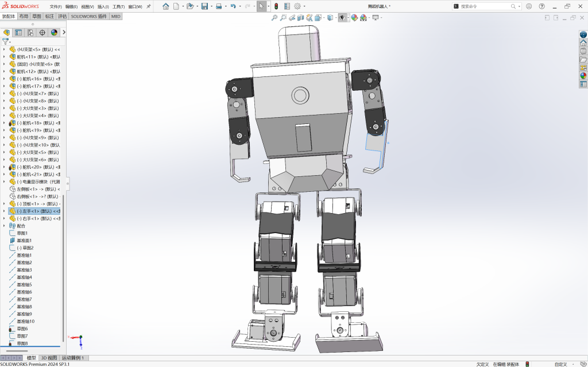Image resolution: width=588 pixels, height=367 pixels.
Task: Open the DimXpertManager crosshair tab icon
Action: coord(42,33)
